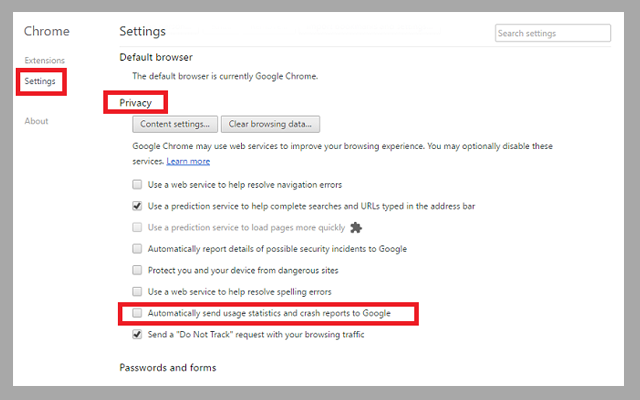Click the Default browser section heading
Screen dimensions: 640x400
155,57
